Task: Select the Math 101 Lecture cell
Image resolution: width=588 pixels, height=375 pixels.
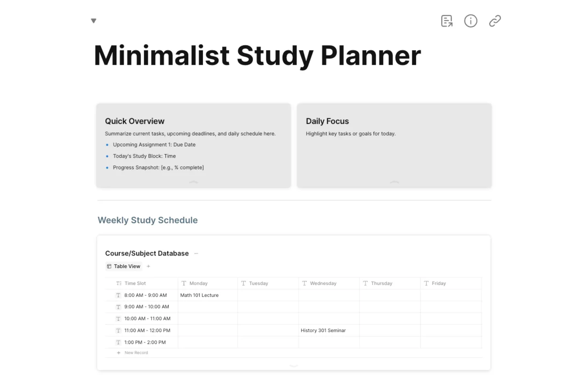Action: pyautogui.click(x=208, y=295)
